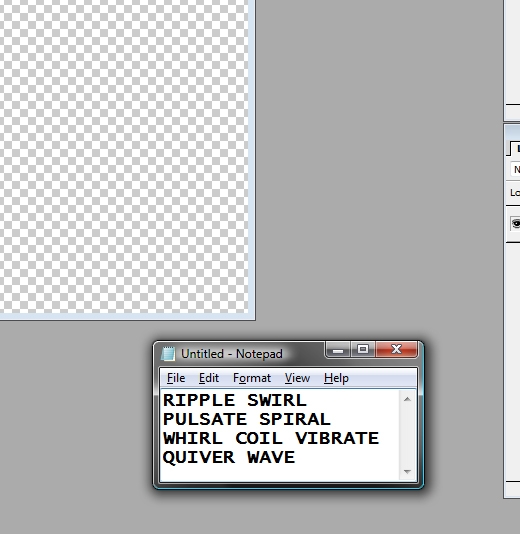Click the word SWIRL in Notepad
This screenshot has width=520, height=534.
[277, 400]
